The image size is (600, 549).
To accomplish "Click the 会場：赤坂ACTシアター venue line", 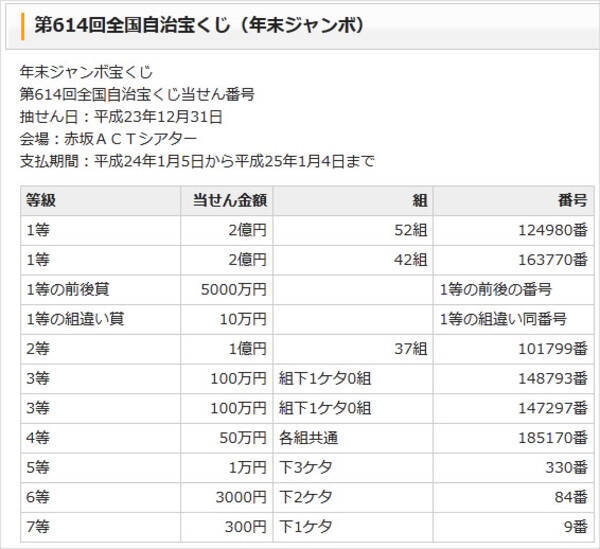I will point(108,138).
